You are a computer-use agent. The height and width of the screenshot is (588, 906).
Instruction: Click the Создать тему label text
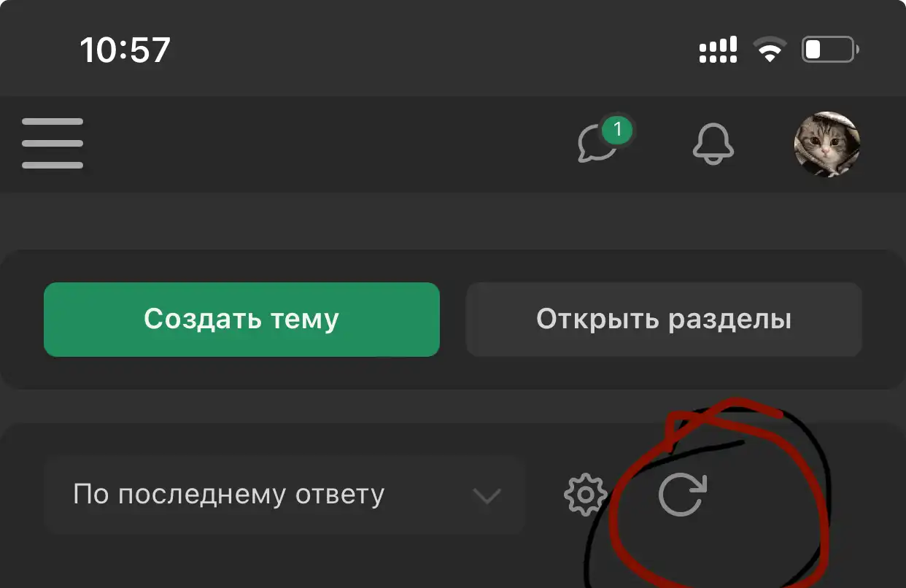(241, 319)
